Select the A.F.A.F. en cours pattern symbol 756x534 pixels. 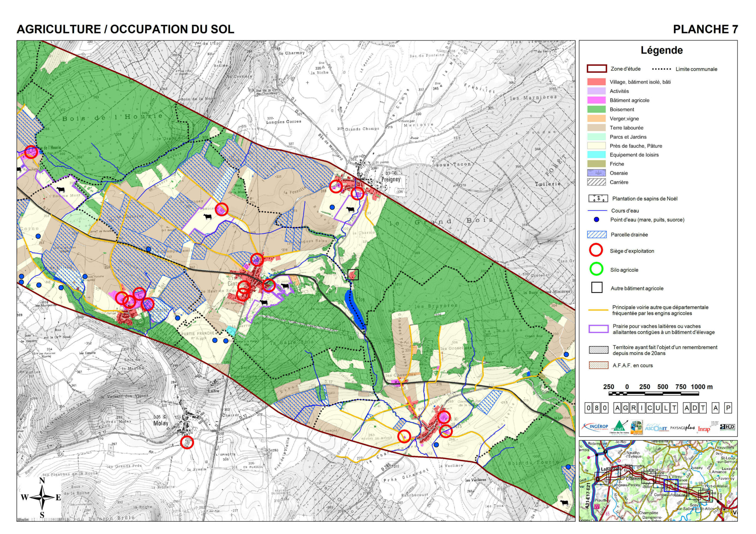pos(598,365)
